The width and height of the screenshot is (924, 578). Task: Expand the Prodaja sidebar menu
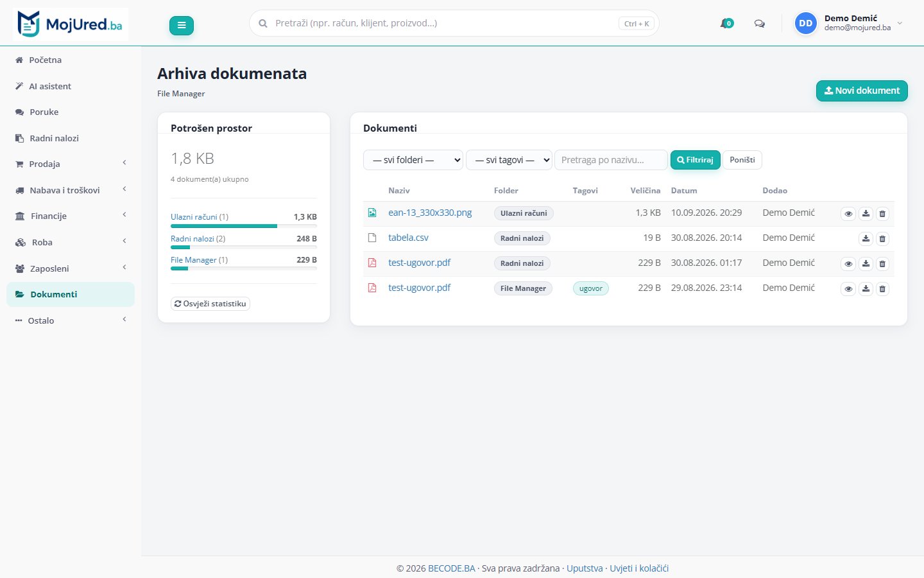click(71, 164)
